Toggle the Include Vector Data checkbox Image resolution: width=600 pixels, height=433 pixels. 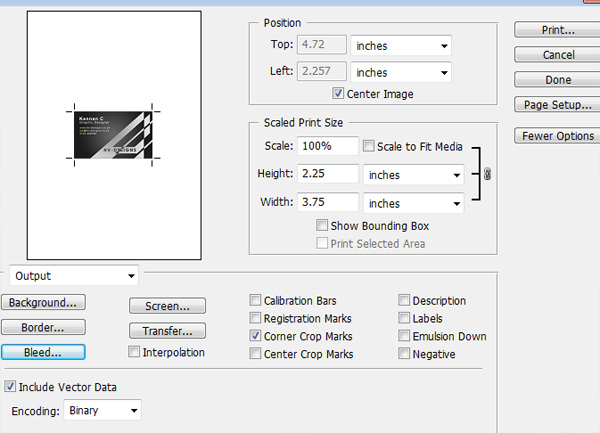click(x=11, y=386)
